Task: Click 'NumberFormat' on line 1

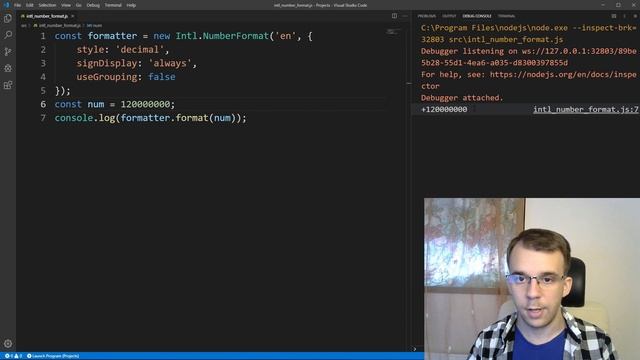Action: tap(236, 36)
